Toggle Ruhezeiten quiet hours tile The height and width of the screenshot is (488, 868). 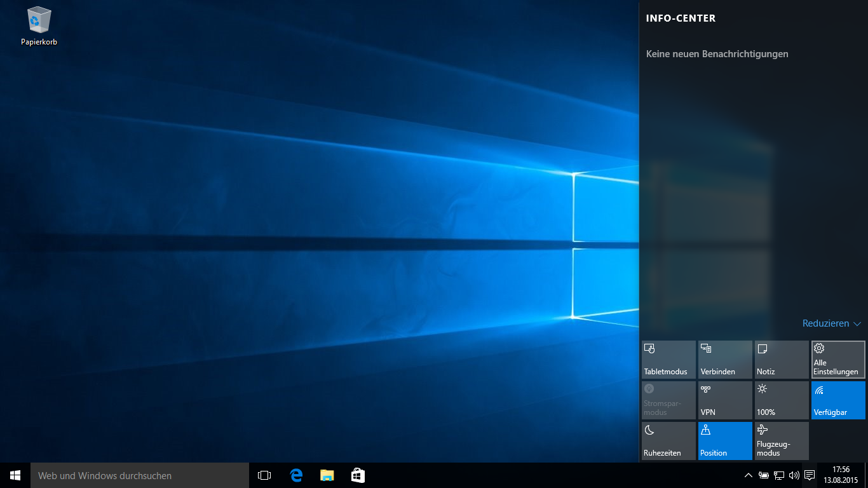click(668, 440)
